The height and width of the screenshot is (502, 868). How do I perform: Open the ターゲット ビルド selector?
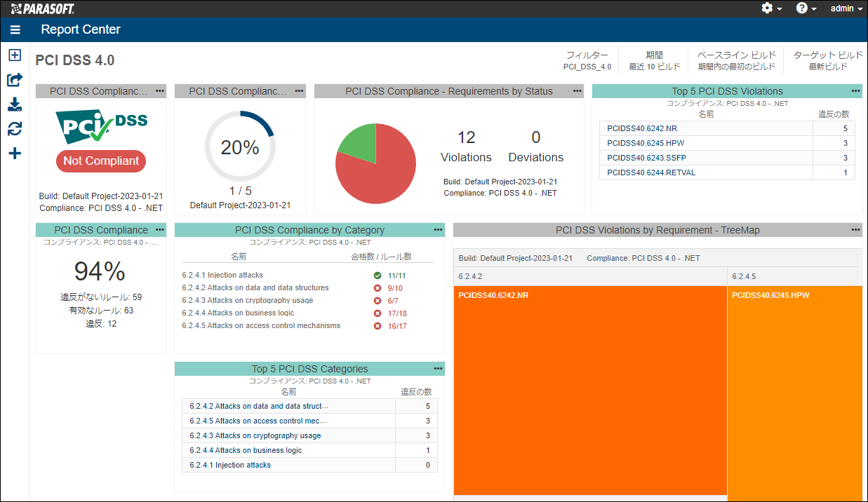(x=828, y=61)
